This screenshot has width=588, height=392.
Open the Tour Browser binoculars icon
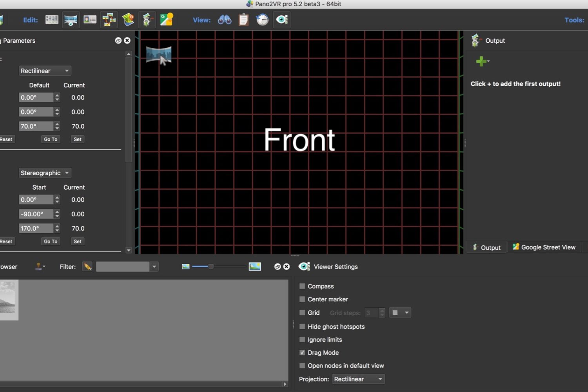tap(225, 20)
